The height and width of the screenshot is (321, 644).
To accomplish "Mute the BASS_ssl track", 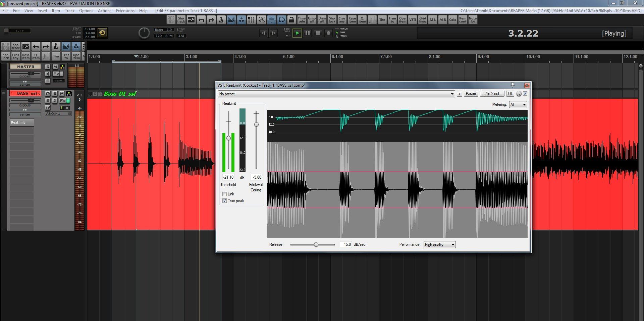I will 62,94.
